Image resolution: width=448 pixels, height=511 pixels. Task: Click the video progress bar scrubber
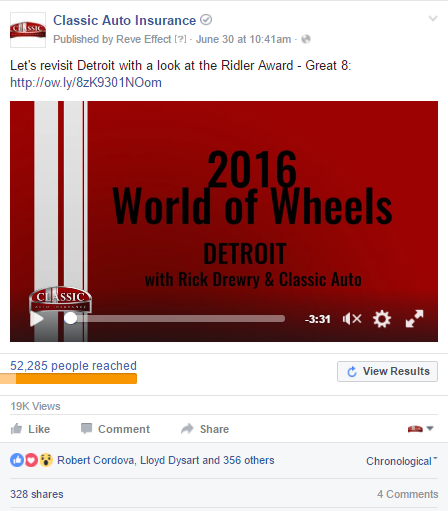(x=70, y=318)
